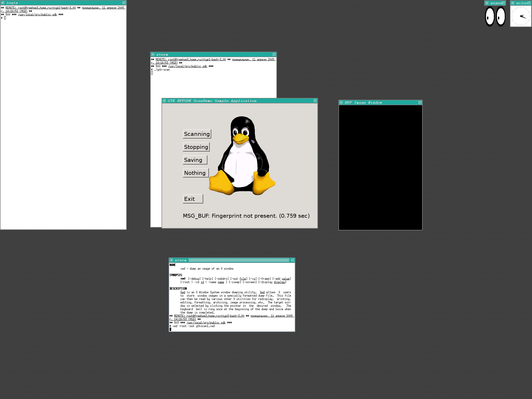Click the ScanDemo window resize icon
The width and height of the screenshot is (532, 399).
pyautogui.click(x=315, y=101)
